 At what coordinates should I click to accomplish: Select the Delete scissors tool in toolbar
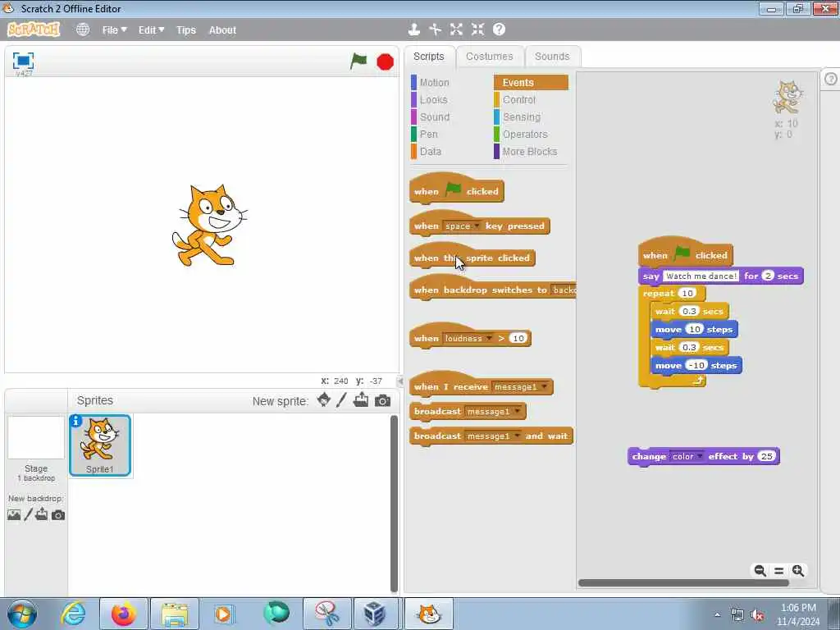click(435, 30)
